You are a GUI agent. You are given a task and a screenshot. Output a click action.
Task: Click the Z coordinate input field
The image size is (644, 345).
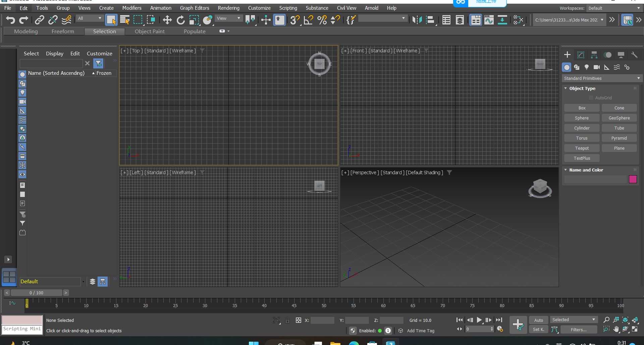(391, 320)
